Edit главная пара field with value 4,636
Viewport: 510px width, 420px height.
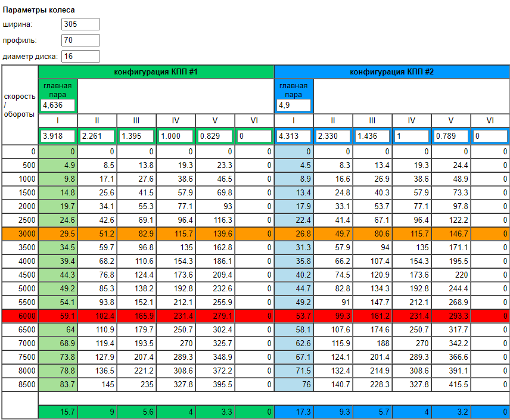pos(58,105)
